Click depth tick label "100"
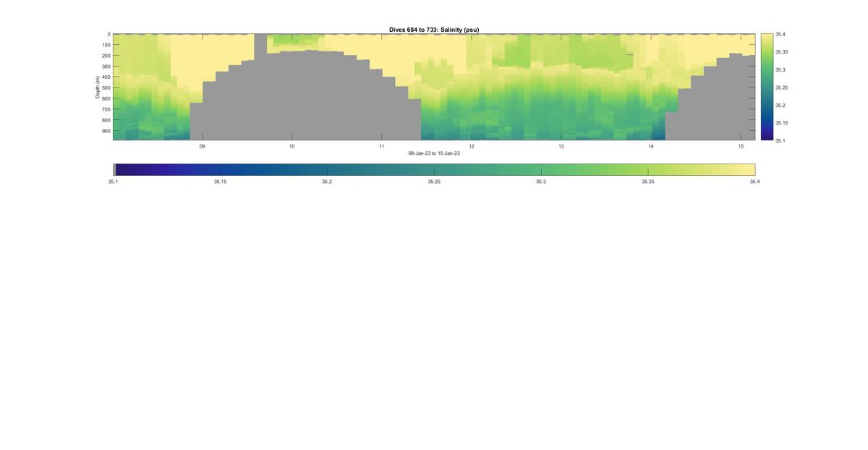 pyautogui.click(x=106, y=45)
